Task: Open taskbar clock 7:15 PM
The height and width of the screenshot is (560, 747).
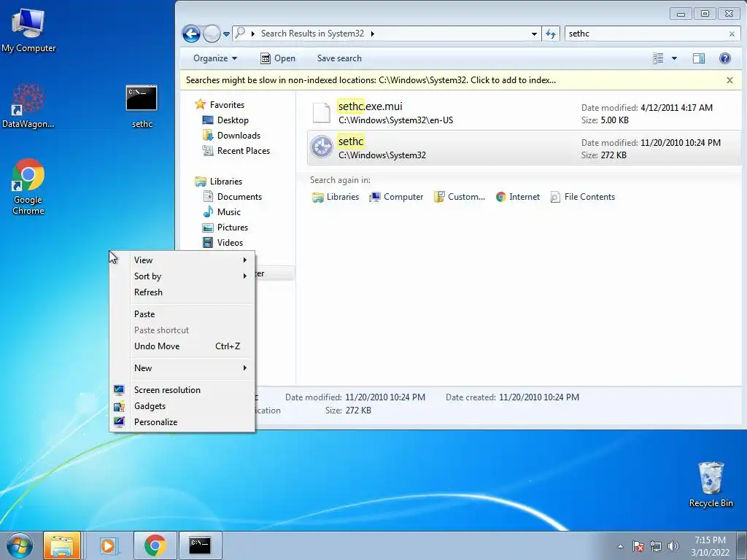Action: [711, 546]
